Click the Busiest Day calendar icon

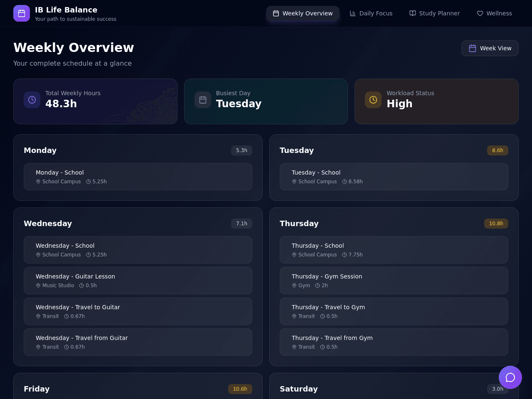pos(203,100)
